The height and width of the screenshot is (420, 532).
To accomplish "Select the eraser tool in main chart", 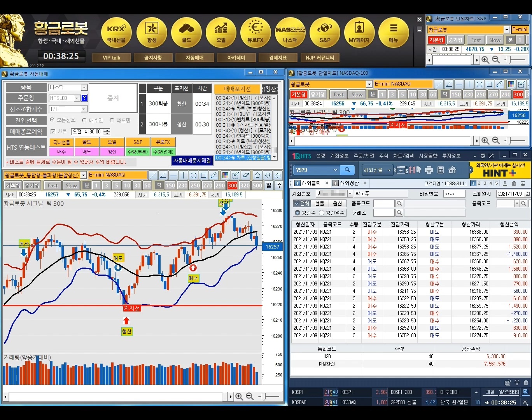I will [246, 175].
